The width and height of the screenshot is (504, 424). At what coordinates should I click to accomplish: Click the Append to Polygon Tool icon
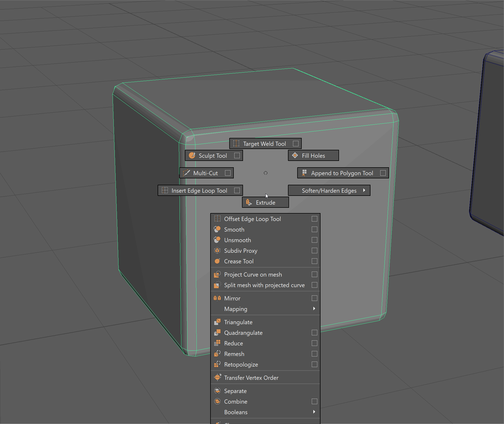tap(304, 173)
